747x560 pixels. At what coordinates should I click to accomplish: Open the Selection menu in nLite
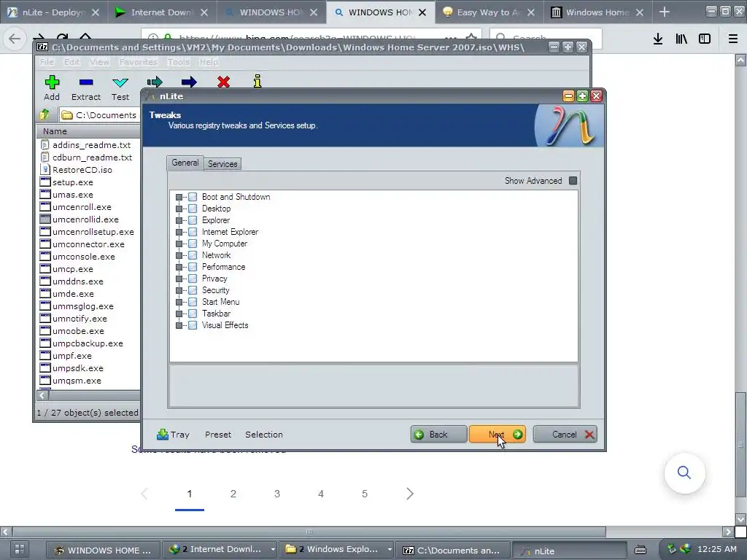tap(264, 435)
